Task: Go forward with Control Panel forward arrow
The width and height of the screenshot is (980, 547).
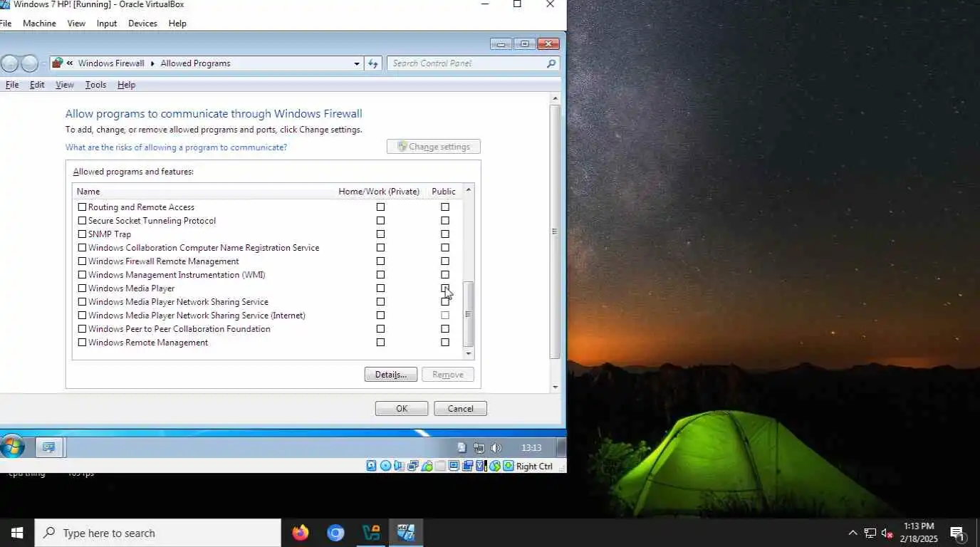Action: pyautogui.click(x=29, y=63)
